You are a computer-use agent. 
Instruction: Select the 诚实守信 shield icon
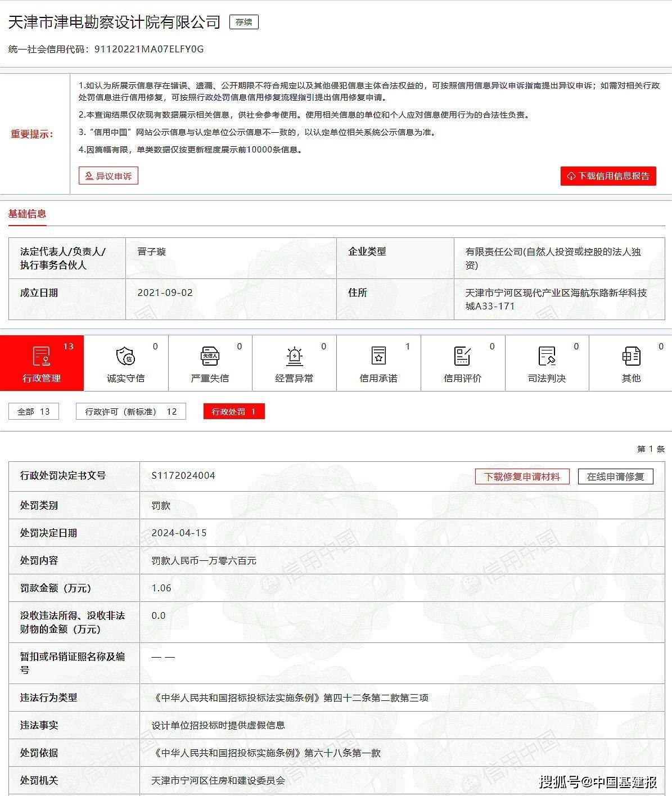click(125, 356)
